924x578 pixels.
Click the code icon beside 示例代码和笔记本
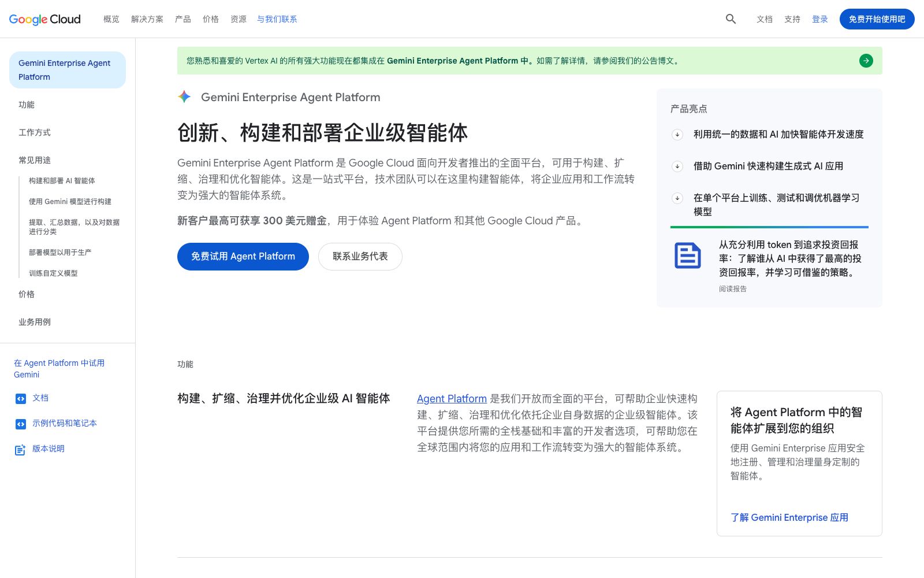tap(21, 424)
